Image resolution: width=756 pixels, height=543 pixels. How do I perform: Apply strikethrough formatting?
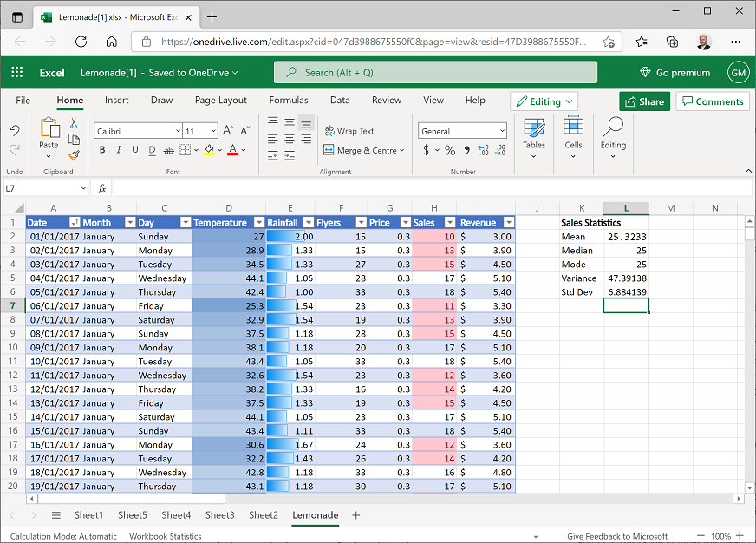point(167,149)
